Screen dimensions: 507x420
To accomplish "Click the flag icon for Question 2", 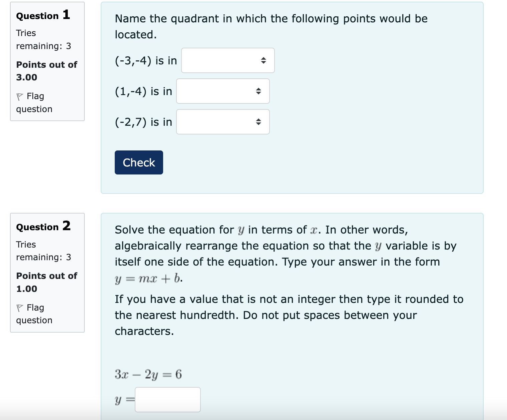I will coord(20,308).
